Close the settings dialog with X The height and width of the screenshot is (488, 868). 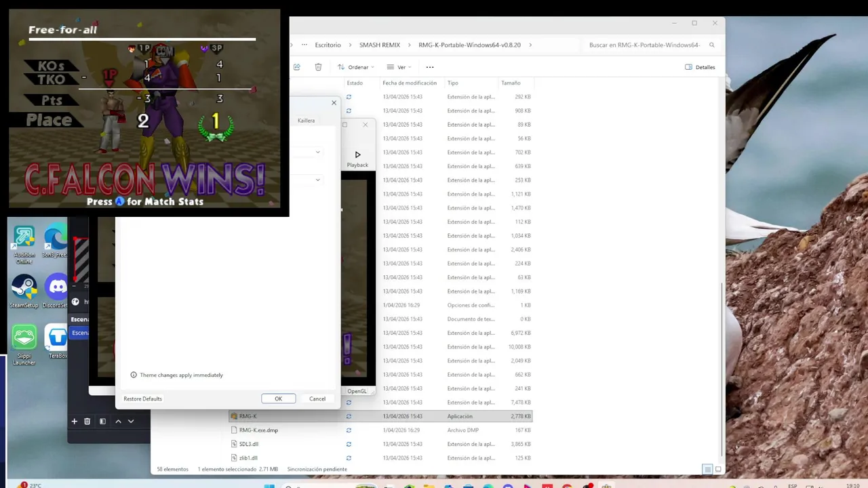pos(334,103)
